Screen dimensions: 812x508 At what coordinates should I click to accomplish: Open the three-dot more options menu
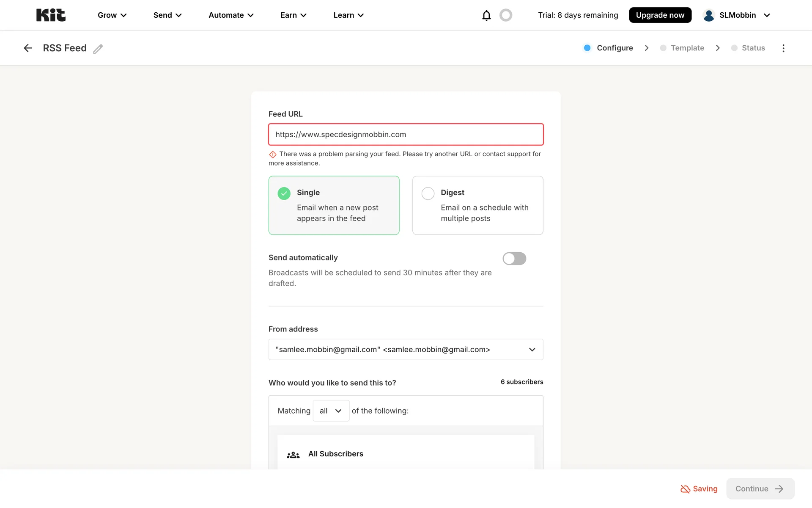[x=783, y=48]
